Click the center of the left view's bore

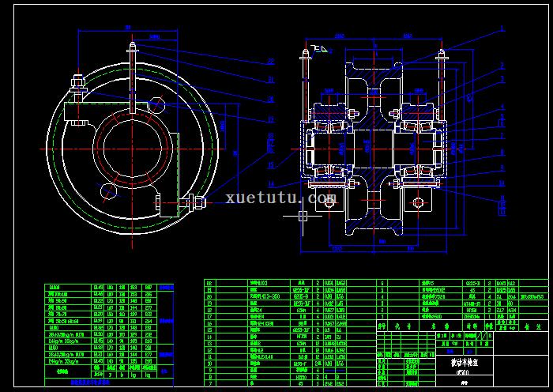click(x=131, y=149)
